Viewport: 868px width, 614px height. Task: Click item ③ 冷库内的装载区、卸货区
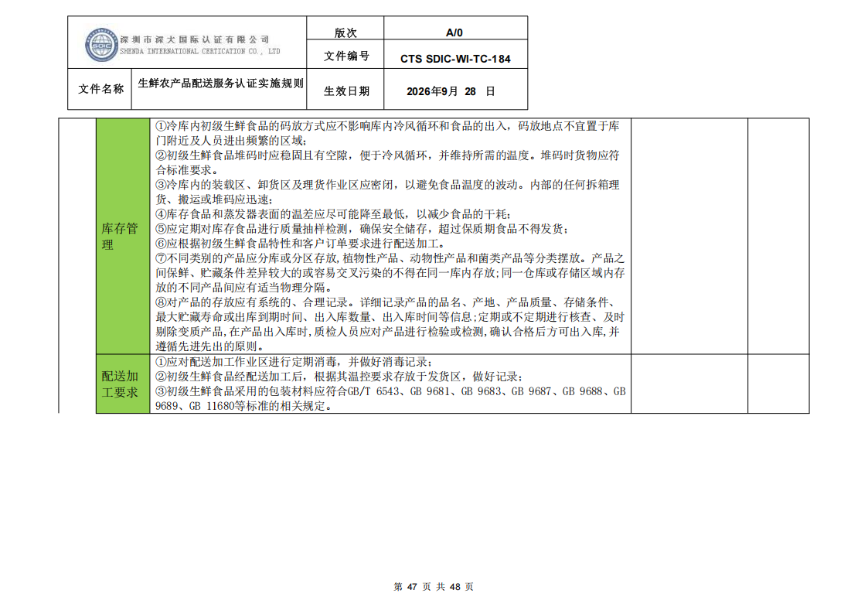click(x=387, y=192)
